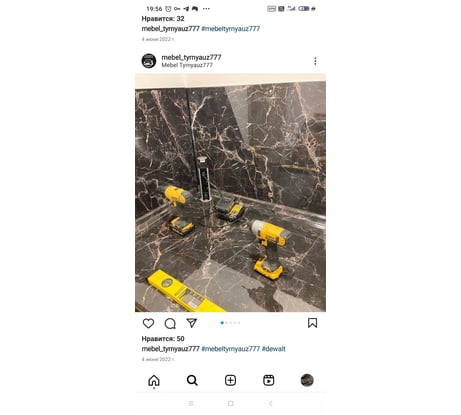Image resolution: width=461 pixels, height=415 pixels.
Task: Open the three-dot post options menu
Action: (x=315, y=61)
